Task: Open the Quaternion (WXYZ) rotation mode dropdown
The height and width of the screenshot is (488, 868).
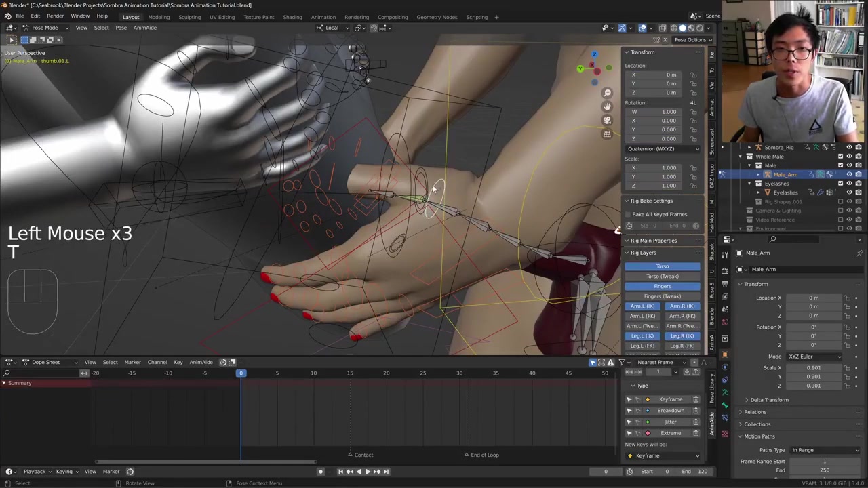Action: [663, 149]
